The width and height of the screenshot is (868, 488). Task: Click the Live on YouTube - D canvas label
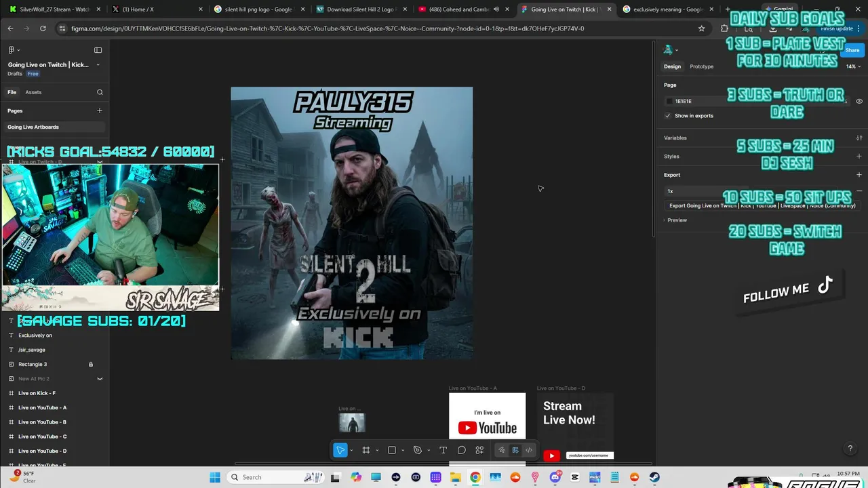point(561,388)
